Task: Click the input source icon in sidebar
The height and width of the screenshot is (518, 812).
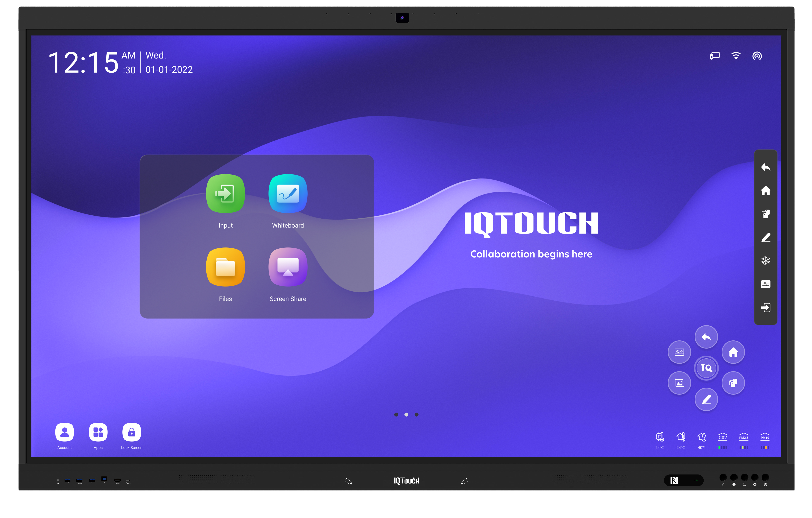Action: coord(765,307)
